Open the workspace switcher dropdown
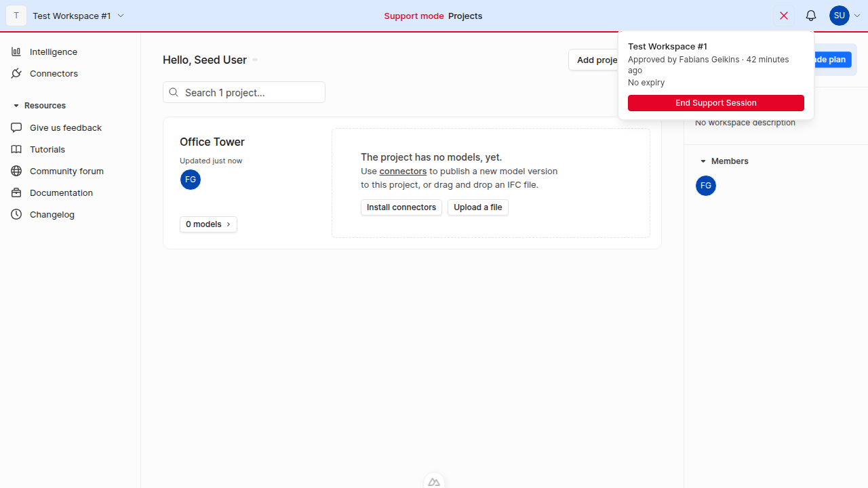 121,15
